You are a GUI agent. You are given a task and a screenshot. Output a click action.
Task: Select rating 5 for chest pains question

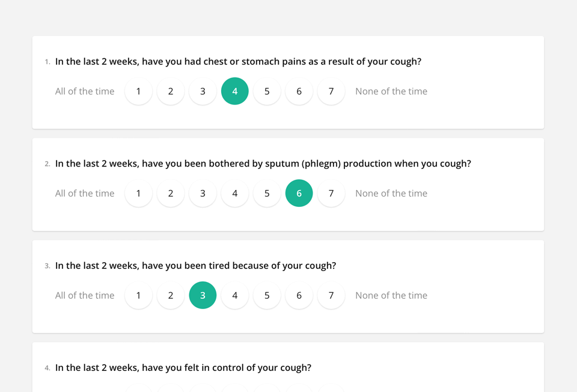click(267, 91)
